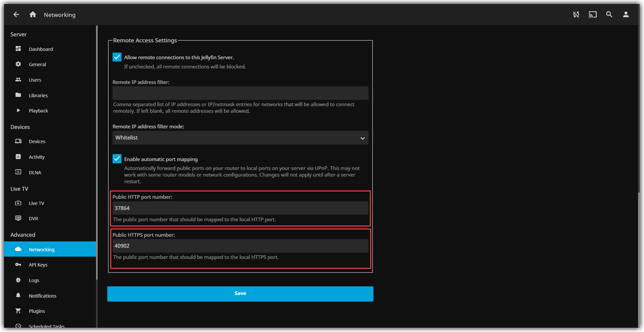The image size is (644, 332).
Task: Open the General settings menu item
Action: [x=50, y=64]
